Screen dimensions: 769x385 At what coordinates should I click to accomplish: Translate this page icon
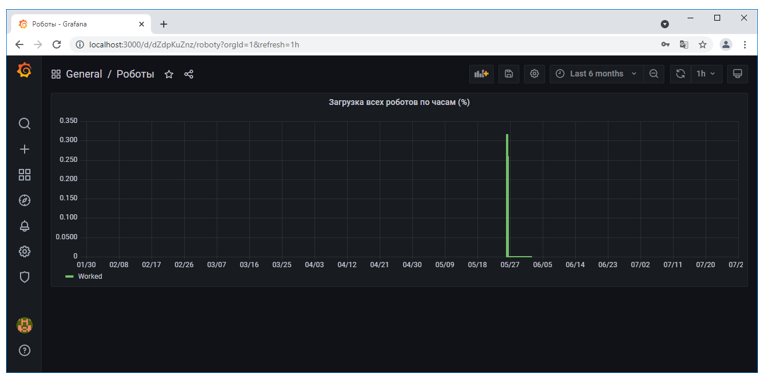click(x=684, y=45)
